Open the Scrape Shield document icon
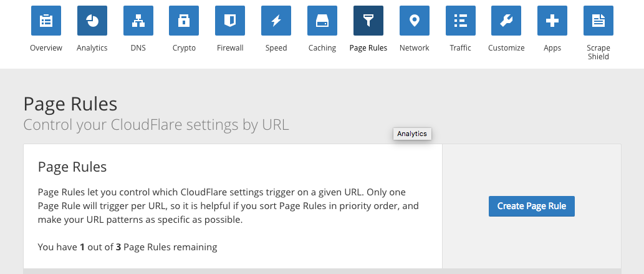 (598, 21)
